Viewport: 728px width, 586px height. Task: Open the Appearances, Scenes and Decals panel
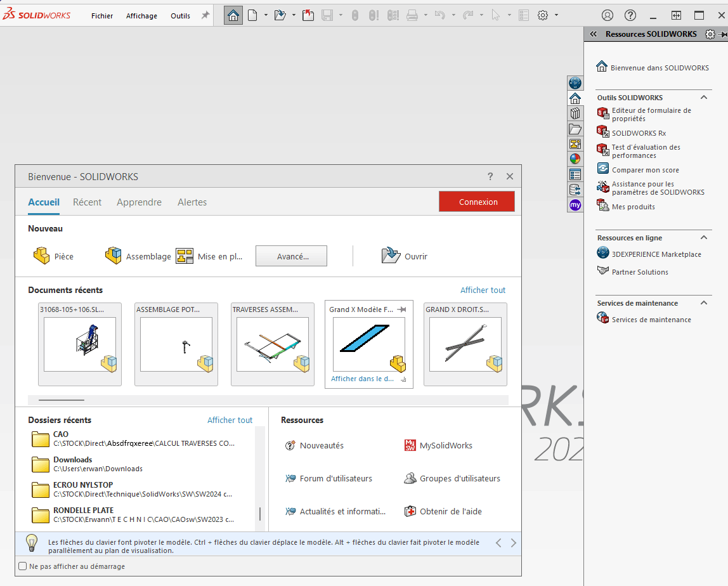(x=575, y=159)
